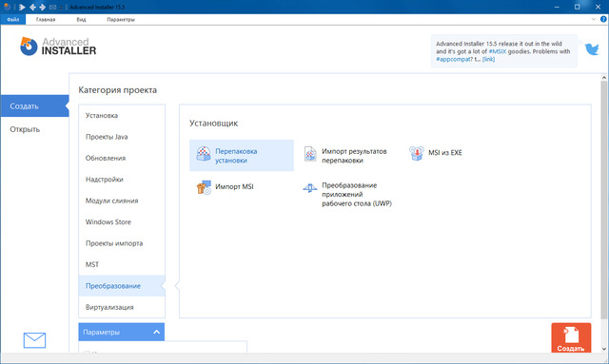Image resolution: width=609 pixels, height=364 pixels.
Task: Open help via the blue question icon
Action: coord(603,19)
